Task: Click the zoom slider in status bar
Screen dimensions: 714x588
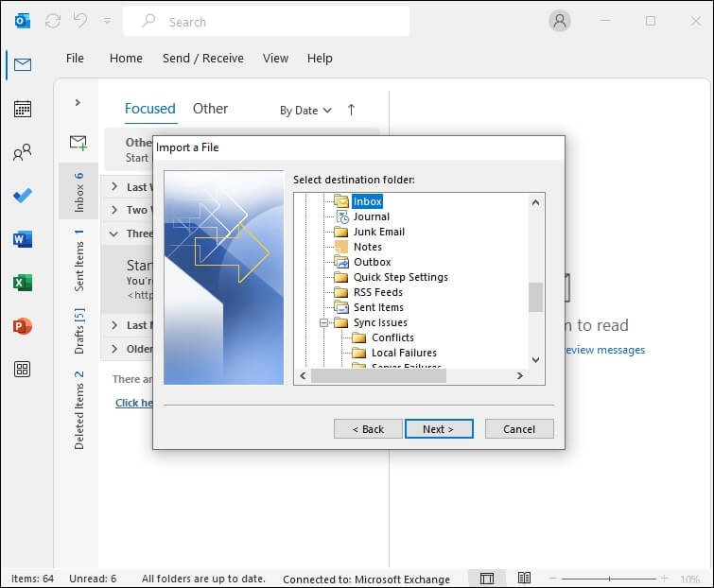Action: 609,579
